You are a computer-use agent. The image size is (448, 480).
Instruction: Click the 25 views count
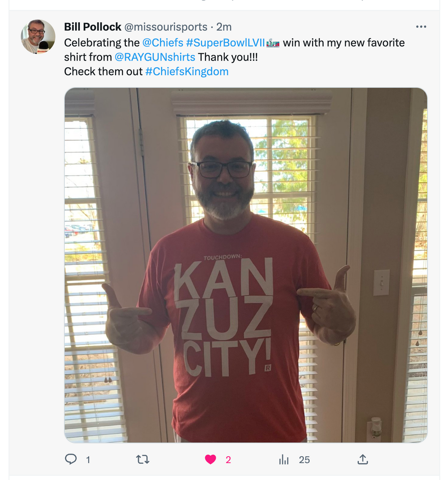[304, 460]
